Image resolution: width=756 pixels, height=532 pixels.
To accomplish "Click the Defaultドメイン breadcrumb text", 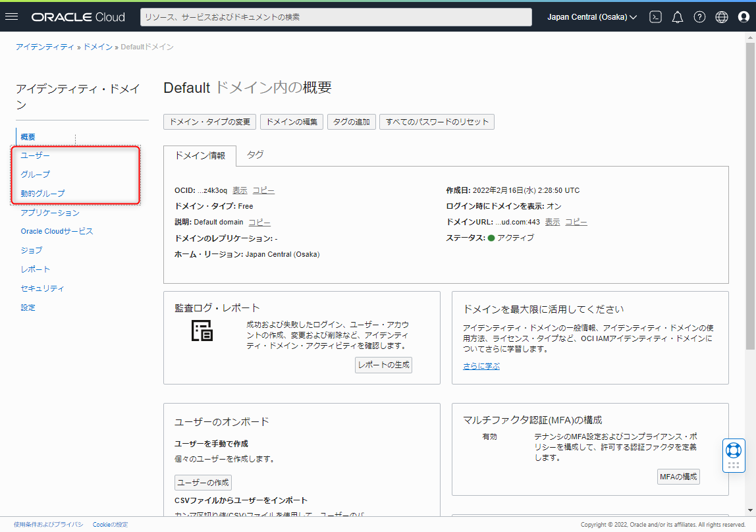I will [x=147, y=47].
